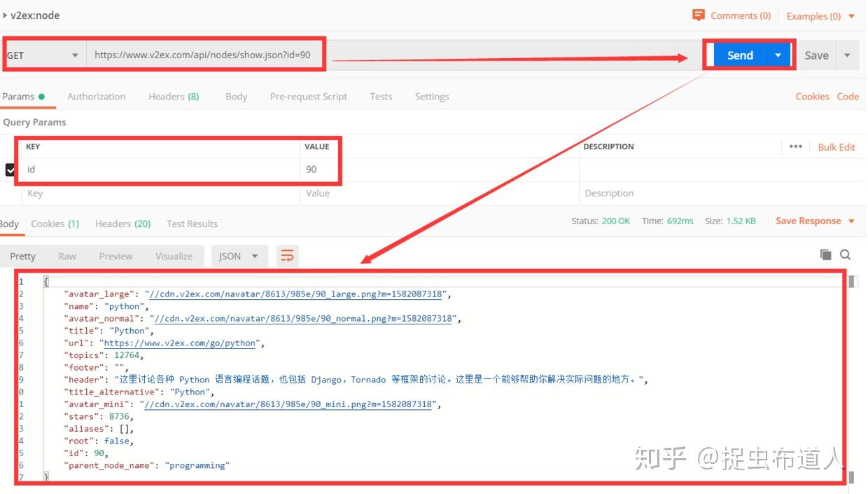
Task: Select the Raw view tab
Action: click(67, 256)
